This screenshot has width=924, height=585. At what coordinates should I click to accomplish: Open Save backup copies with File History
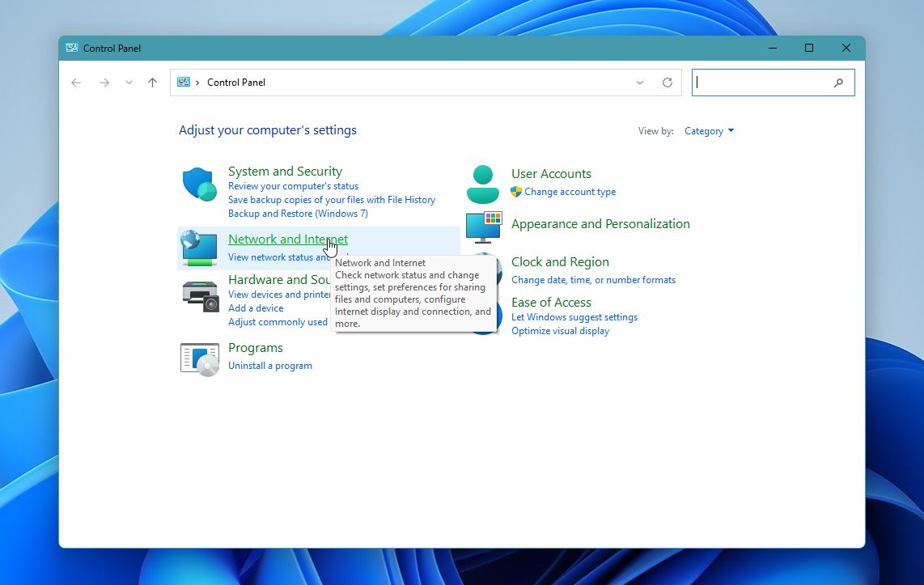click(x=332, y=200)
